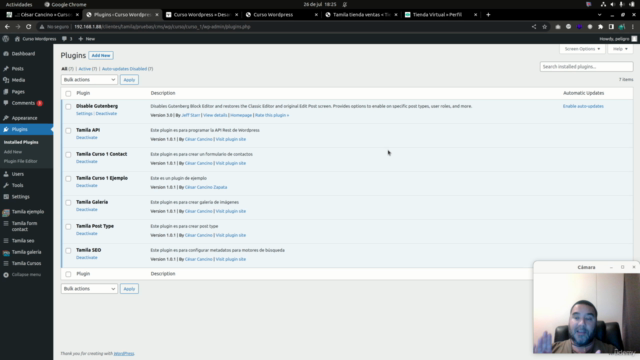Click the Add New plugin button

101,56
